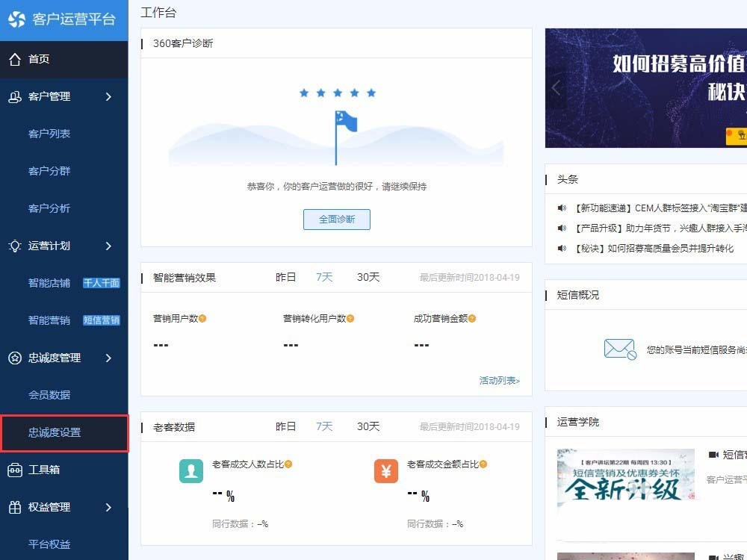The width and height of the screenshot is (747, 560).
Task: Select the 7天 tab in 智能营销效果
Action: click(324, 277)
